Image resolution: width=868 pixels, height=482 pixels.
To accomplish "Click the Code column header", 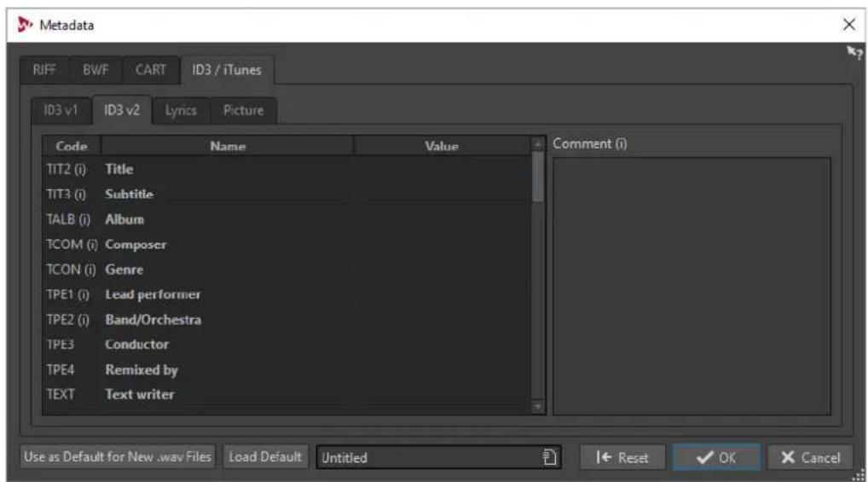I will 72,146.
